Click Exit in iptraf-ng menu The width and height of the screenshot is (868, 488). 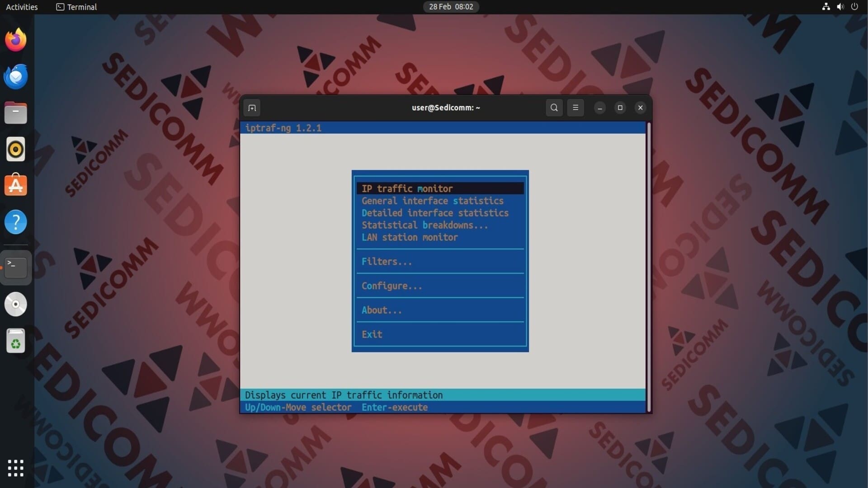(372, 334)
